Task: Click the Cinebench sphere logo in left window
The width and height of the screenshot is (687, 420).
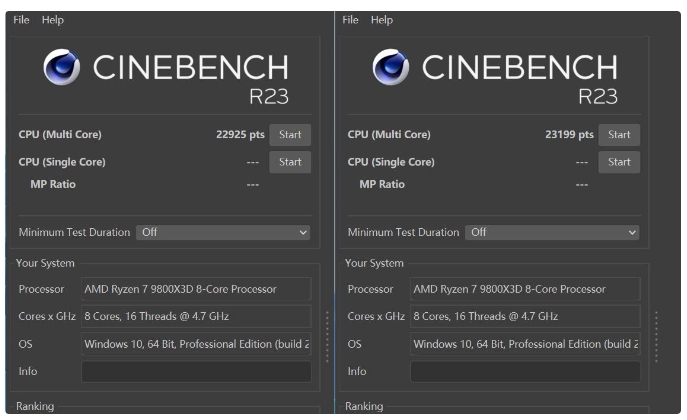Action: (x=62, y=68)
